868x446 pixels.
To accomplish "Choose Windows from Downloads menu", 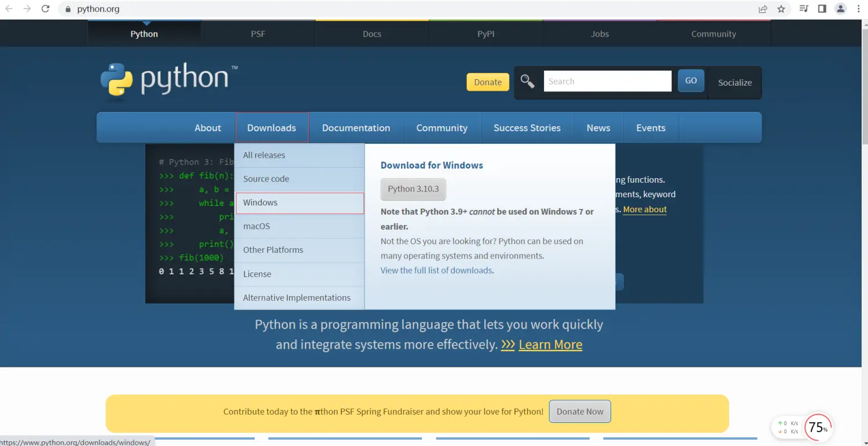I will tap(299, 203).
